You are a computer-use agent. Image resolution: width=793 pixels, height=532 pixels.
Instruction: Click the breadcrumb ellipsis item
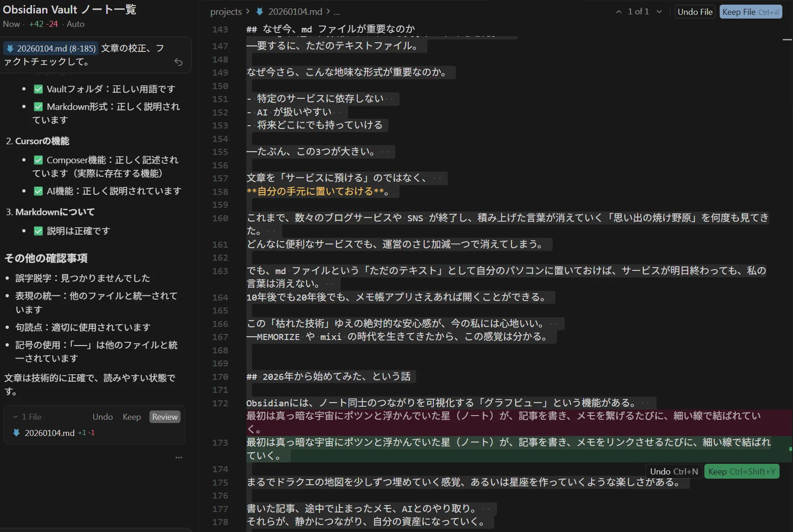tap(337, 12)
